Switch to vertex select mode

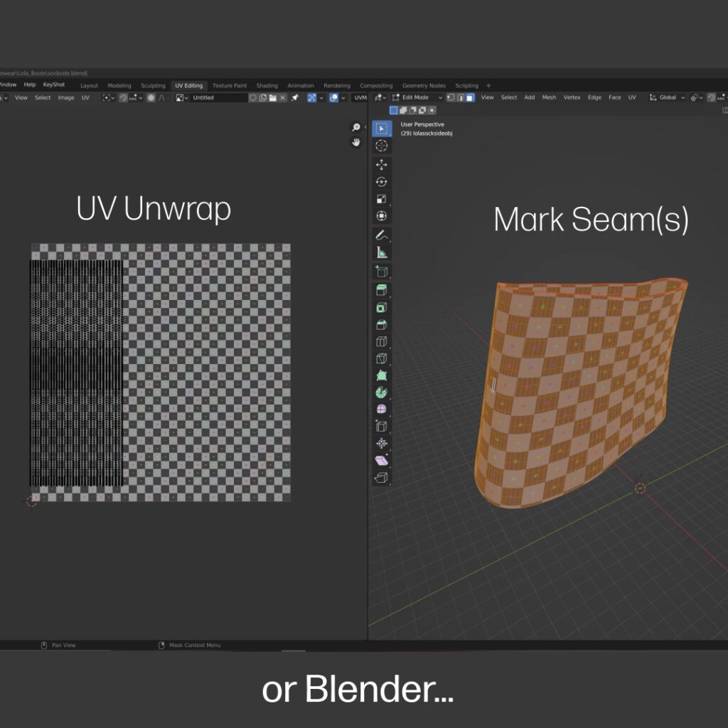pyautogui.click(x=451, y=97)
